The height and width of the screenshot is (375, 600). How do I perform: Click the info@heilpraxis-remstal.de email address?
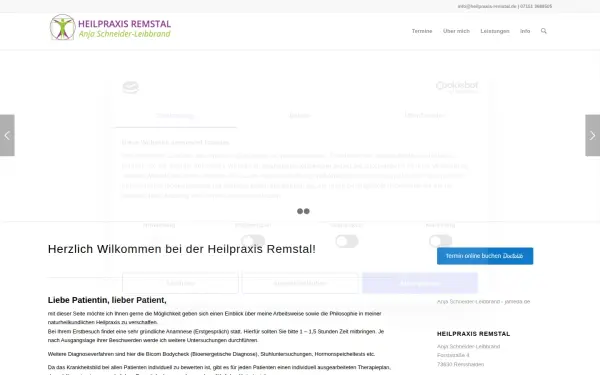pyautogui.click(x=487, y=7)
